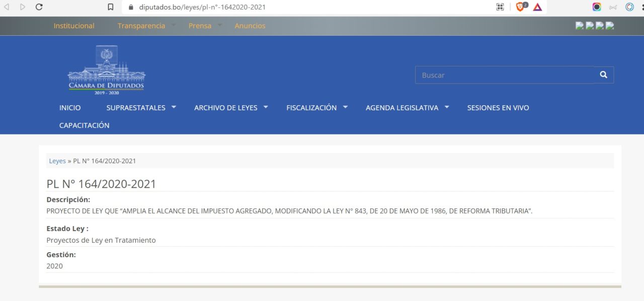
Task: Click the Brave Rewards triangle icon
Action: [537, 7]
